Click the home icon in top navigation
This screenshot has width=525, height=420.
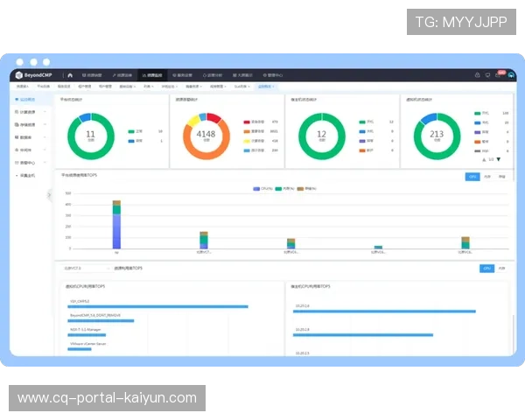(x=70, y=75)
